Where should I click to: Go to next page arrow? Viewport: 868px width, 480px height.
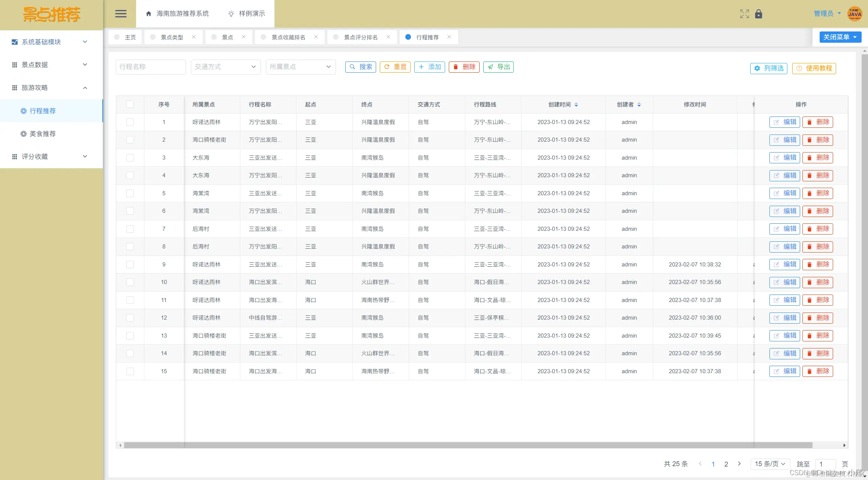(x=739, y=464)
